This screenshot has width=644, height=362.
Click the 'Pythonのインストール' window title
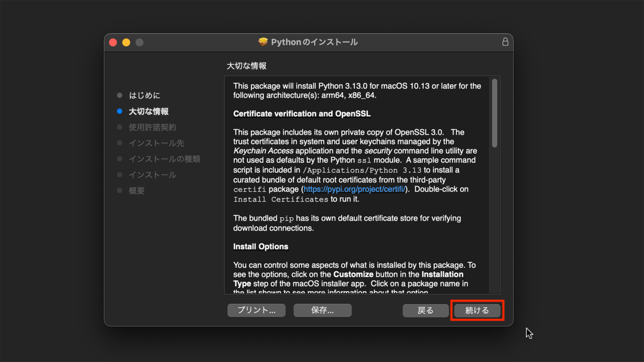click(314, 42)
